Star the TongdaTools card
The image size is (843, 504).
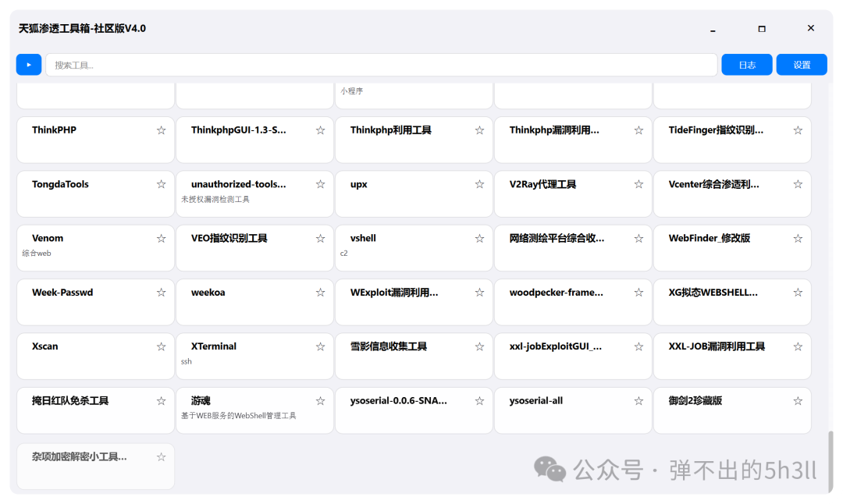tap(162, 184)
